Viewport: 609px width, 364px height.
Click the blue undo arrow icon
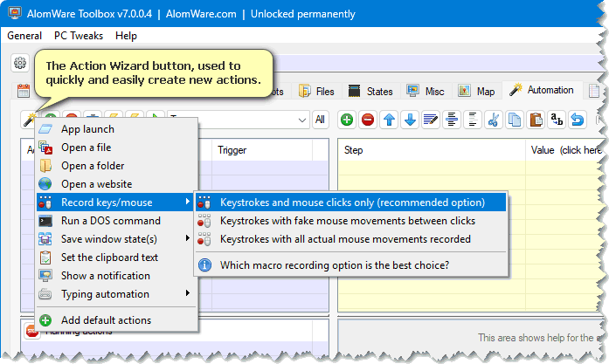[x=578, y=120]
